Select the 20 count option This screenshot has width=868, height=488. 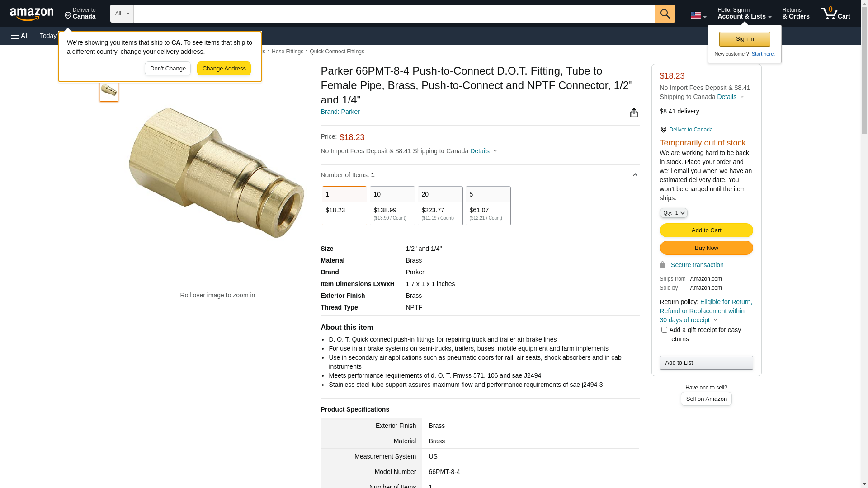(x=440, y=206)
